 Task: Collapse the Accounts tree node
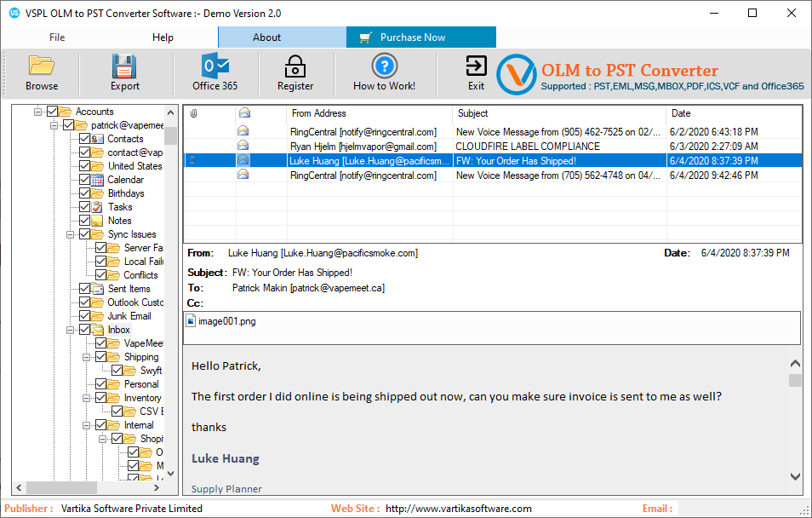pos(37,112)
